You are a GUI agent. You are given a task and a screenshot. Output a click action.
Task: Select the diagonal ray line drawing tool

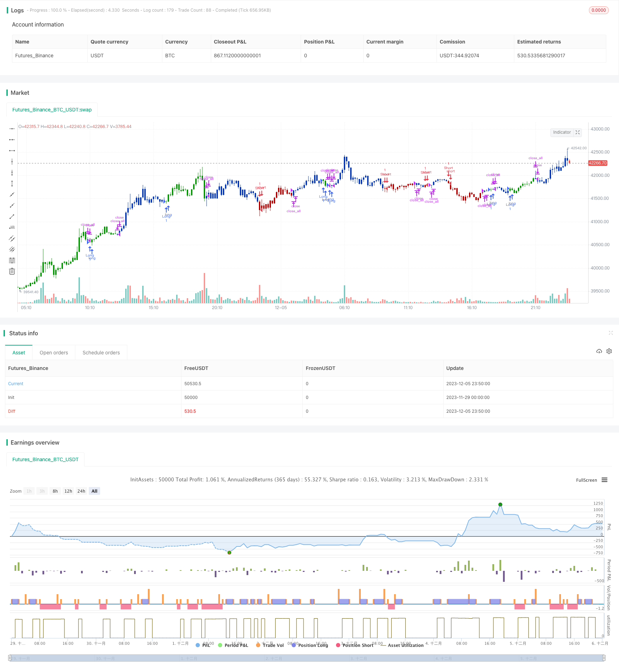(12, 205)
